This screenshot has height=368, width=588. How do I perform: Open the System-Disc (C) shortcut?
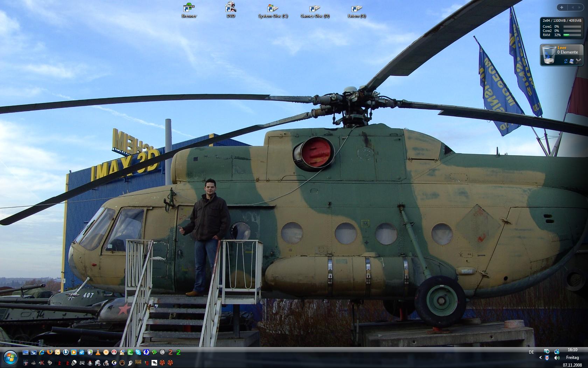[x=273, y=11]
